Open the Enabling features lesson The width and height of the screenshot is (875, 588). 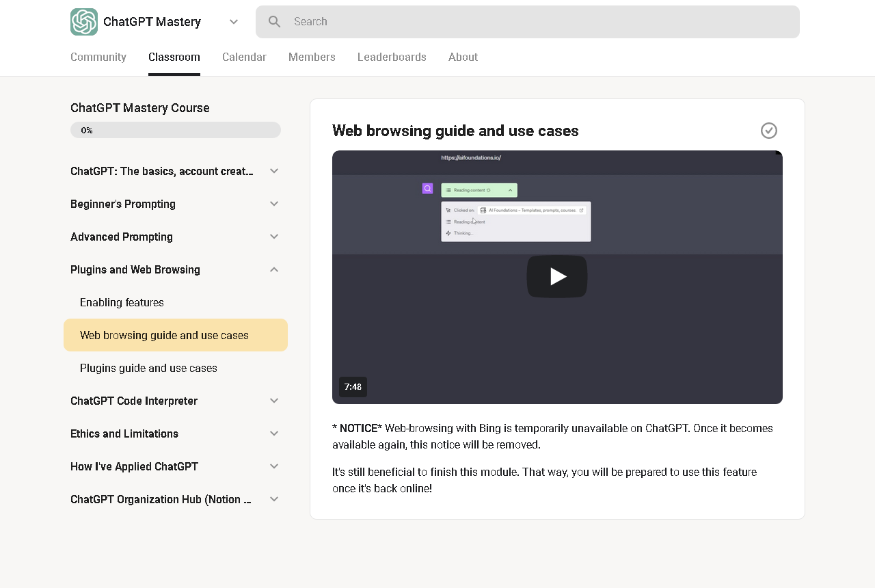176,302
